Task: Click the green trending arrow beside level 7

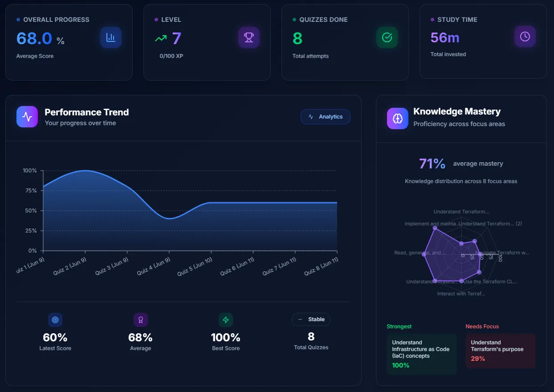Action: [x=161, y=39]
